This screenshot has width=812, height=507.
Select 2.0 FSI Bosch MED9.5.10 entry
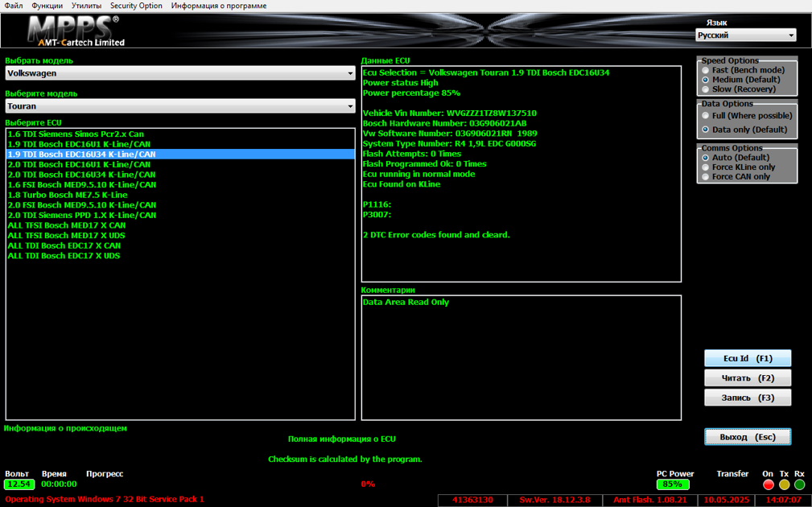[x=180, y=205]
